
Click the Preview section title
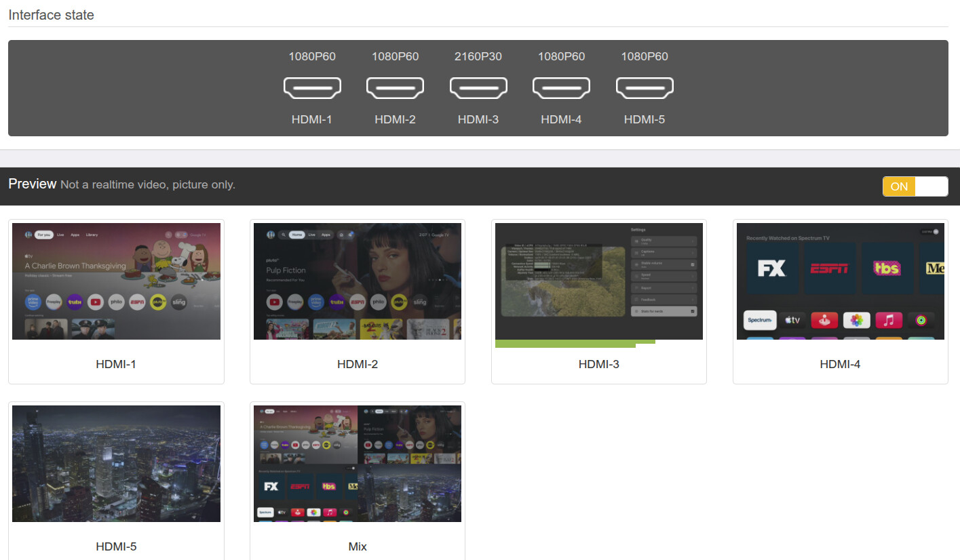point(32,184)
